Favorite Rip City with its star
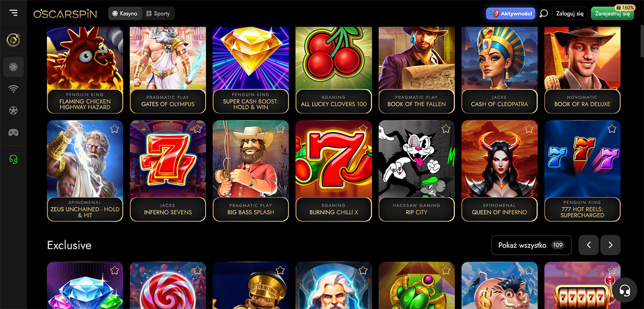This screenshot has height=309, width=644. (446, 129)
